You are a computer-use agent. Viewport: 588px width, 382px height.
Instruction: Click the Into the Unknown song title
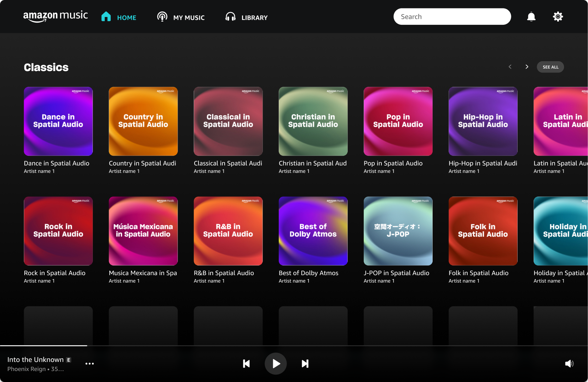(35, 360)
